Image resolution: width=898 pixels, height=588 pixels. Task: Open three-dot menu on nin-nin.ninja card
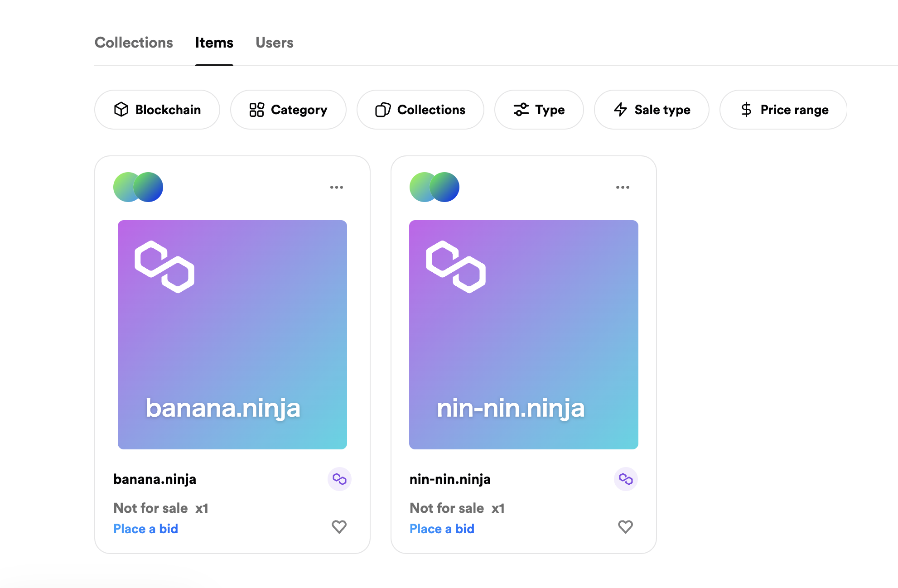[623, 187]
